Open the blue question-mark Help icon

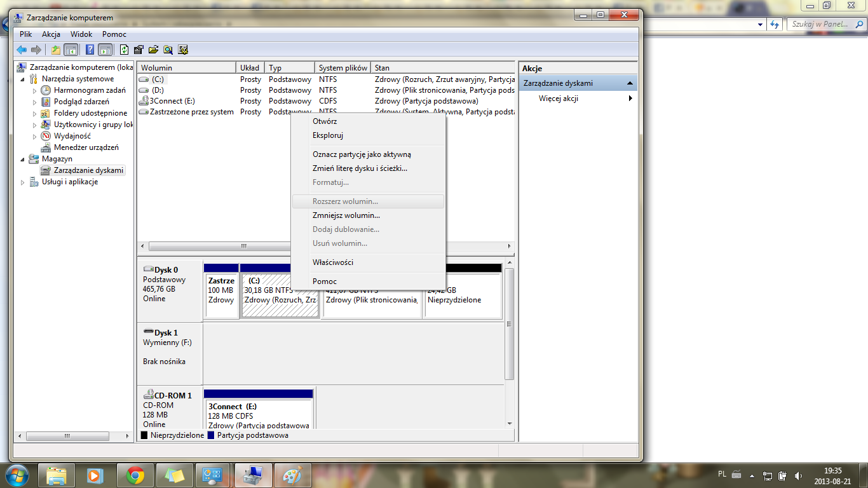point(90,50)
